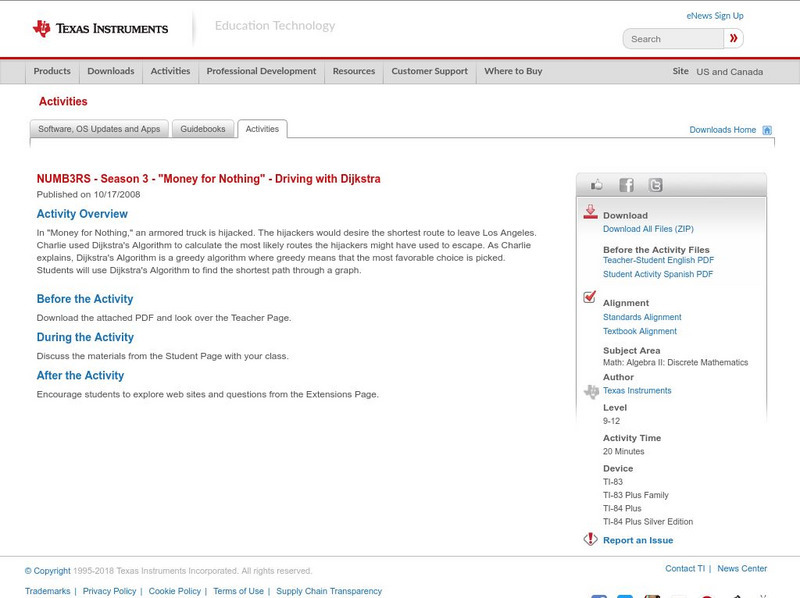This screenshot has width=800, height=598.
Task: Share activity via Facebook icon
Action: click(x=626, y=185)
